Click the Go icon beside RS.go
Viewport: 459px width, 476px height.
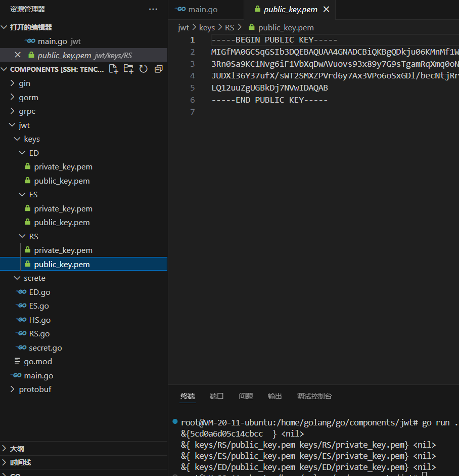click(x=21, y=334)
